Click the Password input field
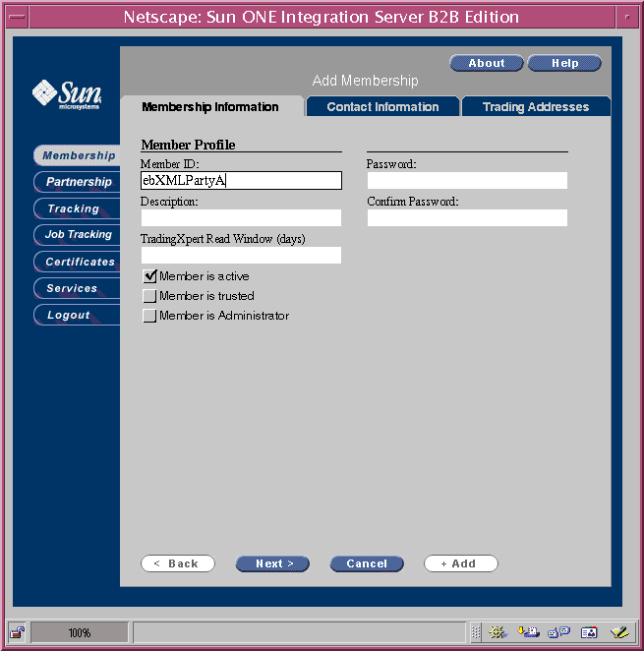Image resolution: width=644 pixels, height=651 pixels. 467,181
